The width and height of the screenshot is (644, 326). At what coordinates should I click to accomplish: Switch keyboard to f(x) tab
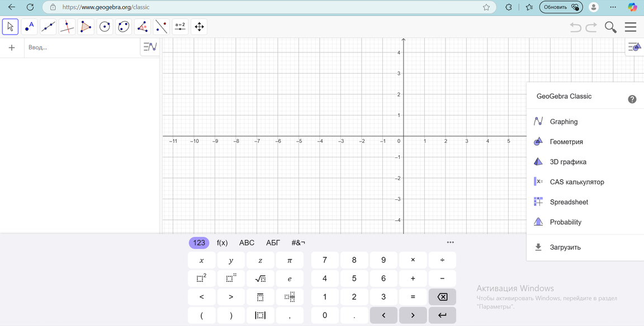pyautogui.click(x=222, y=243)
